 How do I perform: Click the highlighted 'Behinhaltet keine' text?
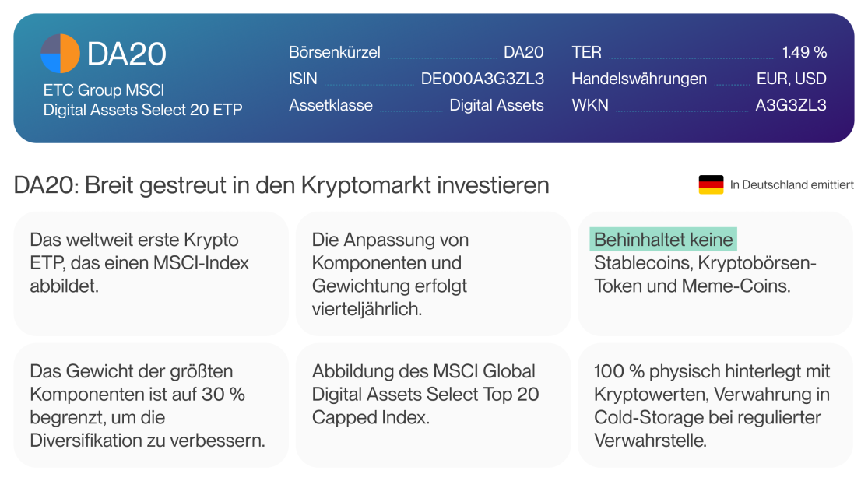tap(663, 240)
